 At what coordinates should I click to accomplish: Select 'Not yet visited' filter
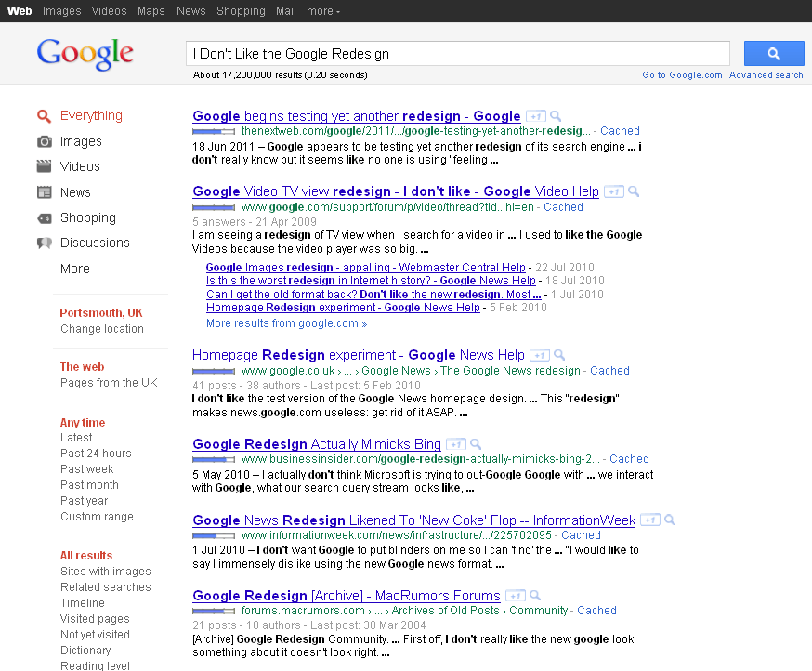click(95, 635)
